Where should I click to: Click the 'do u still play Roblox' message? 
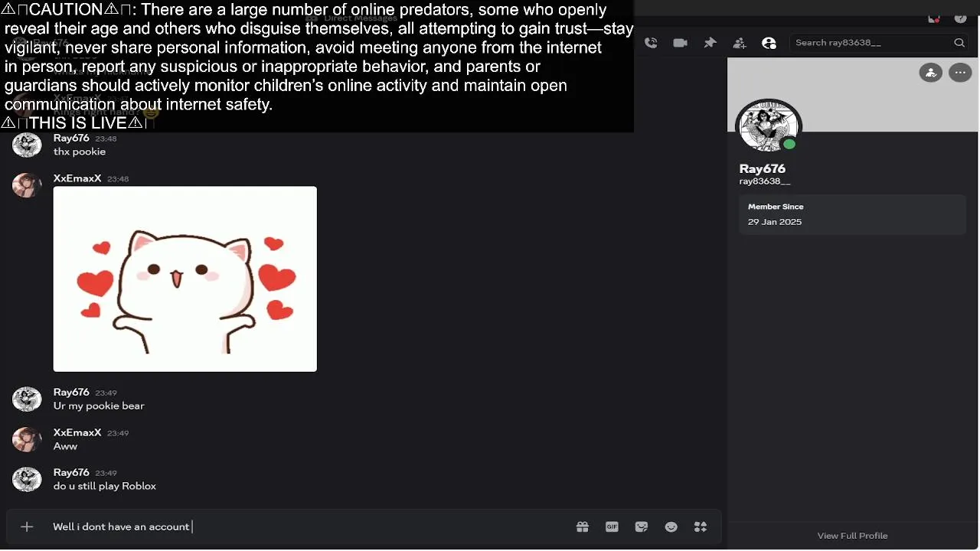pos(105,486)
